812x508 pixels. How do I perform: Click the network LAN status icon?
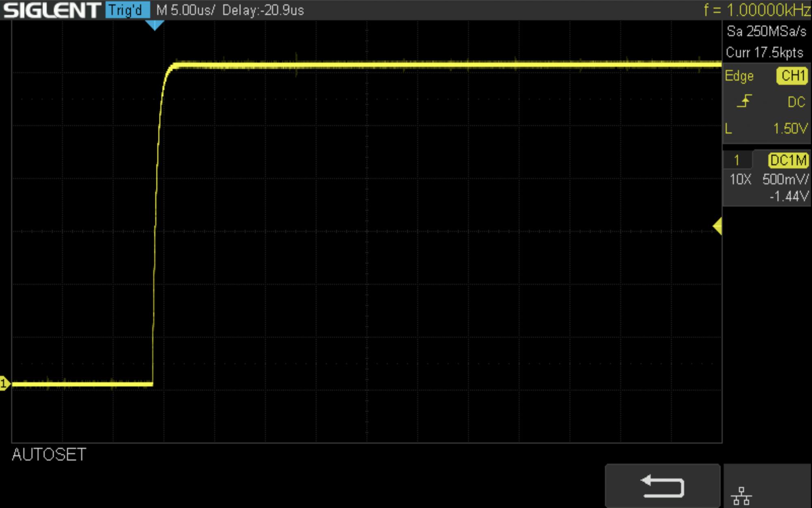click(741, 495)
